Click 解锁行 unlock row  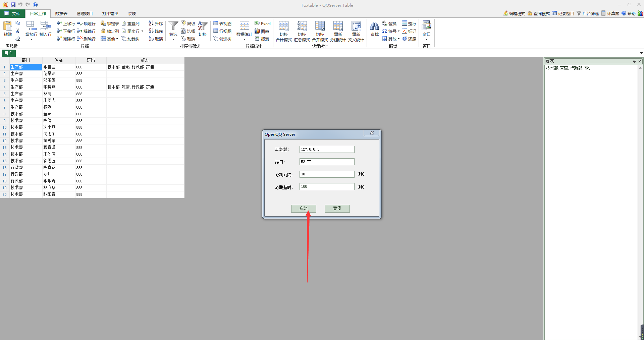pyautogui.click(x=86, y=31)
